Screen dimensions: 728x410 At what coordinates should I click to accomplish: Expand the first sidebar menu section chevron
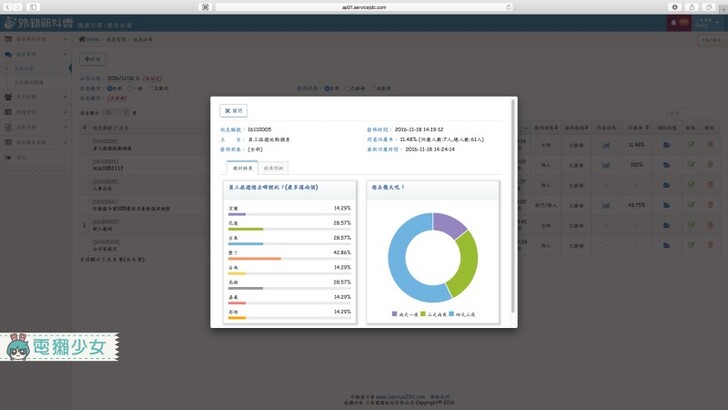pos(65,39)
